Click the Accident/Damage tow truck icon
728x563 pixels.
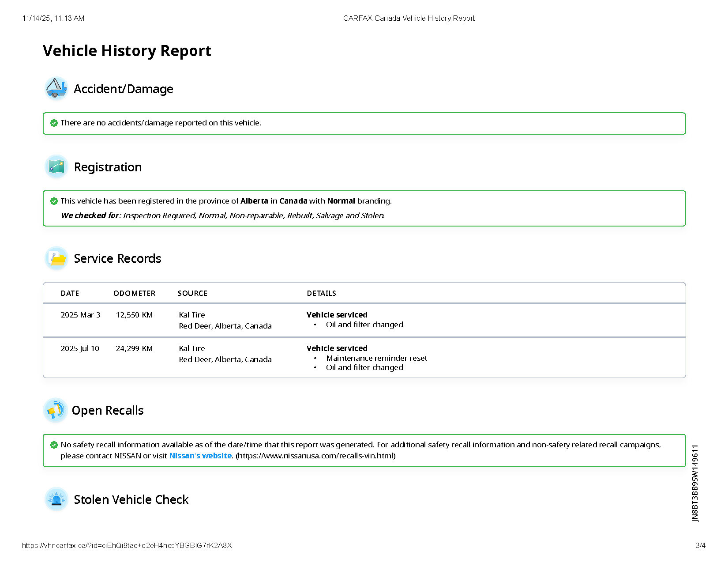[x=56, y=88]
